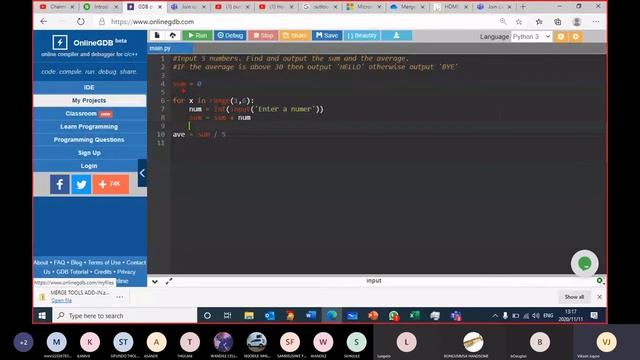Open the Privacy footer link
640x360 pixels.
(x=126, y=272)
